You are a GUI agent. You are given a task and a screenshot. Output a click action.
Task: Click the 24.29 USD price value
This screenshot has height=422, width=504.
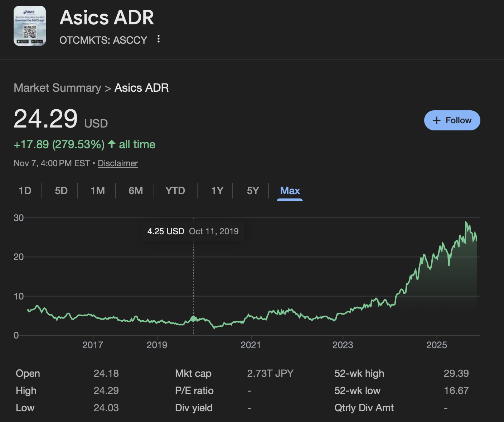[x=46, y=119]
